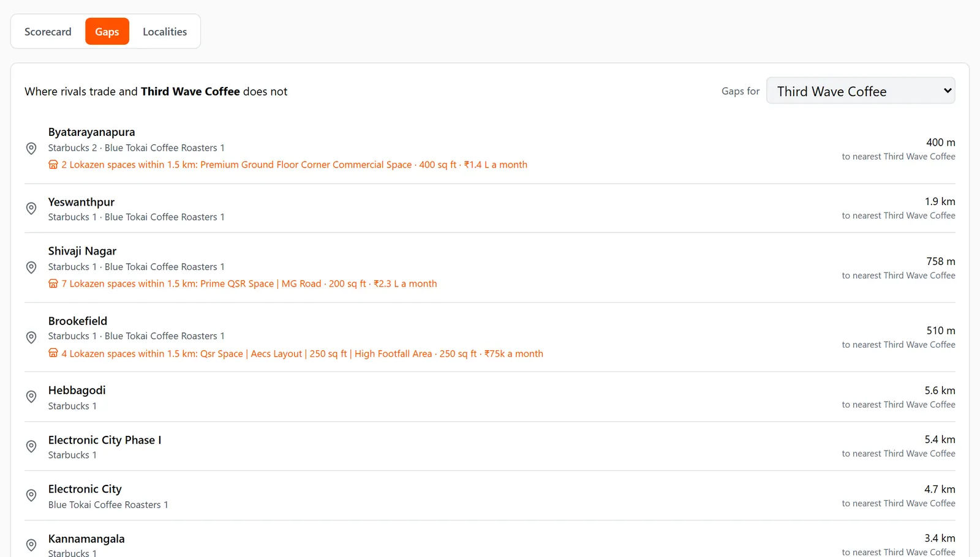Screen dimensions: 980x557
Task: Switch to the Scorecard tab
Action: [x=48, y=32]
